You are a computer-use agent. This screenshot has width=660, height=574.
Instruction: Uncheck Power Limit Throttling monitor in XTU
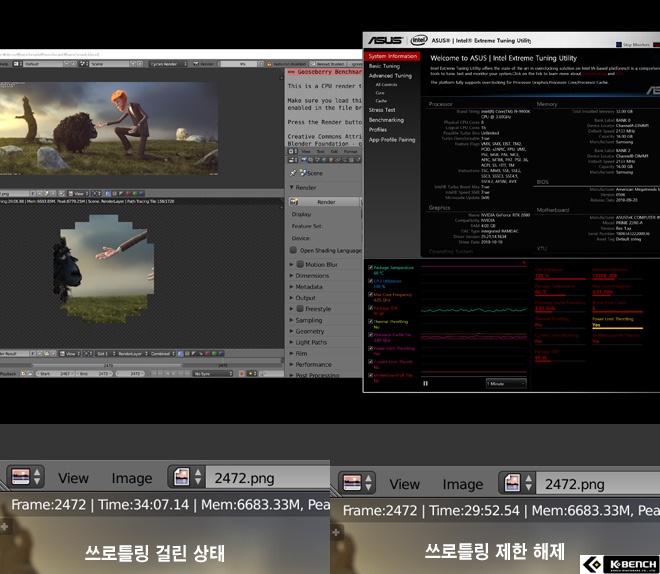370,348
